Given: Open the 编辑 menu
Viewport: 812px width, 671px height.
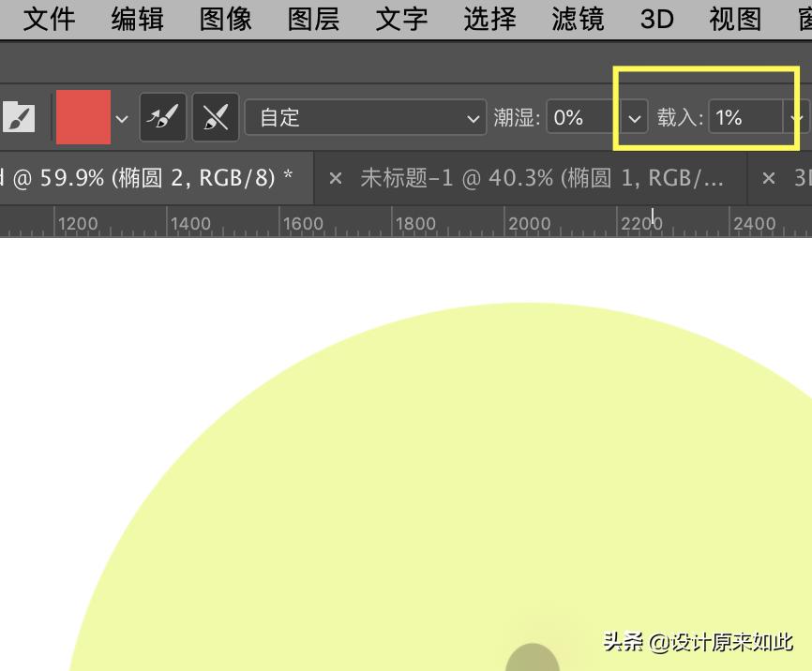Looking at the screenshot, I should point(137,19).
